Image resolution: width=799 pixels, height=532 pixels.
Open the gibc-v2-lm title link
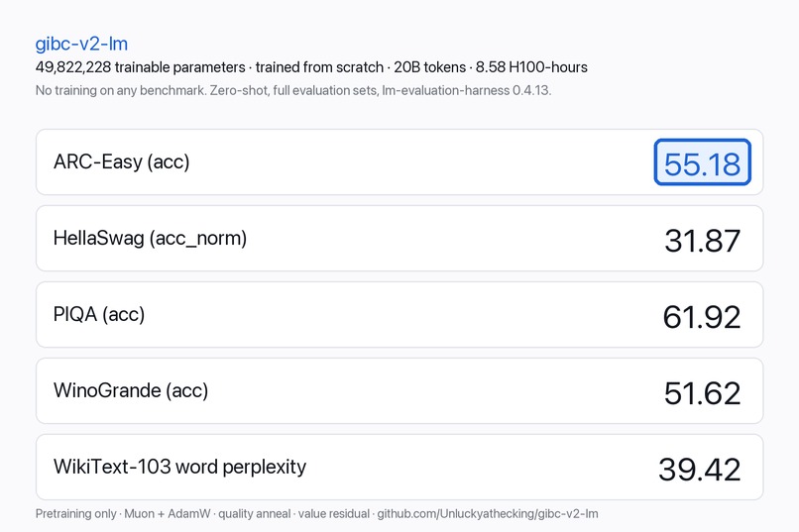(81, 44)
